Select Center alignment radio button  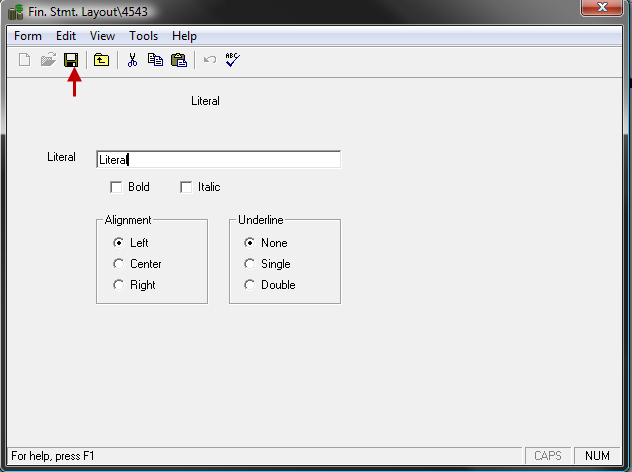[x=119, y=264]
